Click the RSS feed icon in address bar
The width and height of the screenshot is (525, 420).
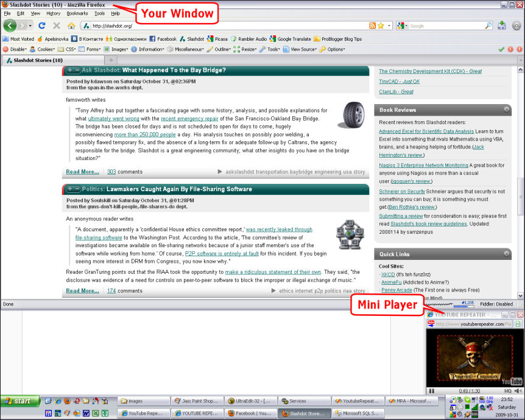tap(372, 27)
